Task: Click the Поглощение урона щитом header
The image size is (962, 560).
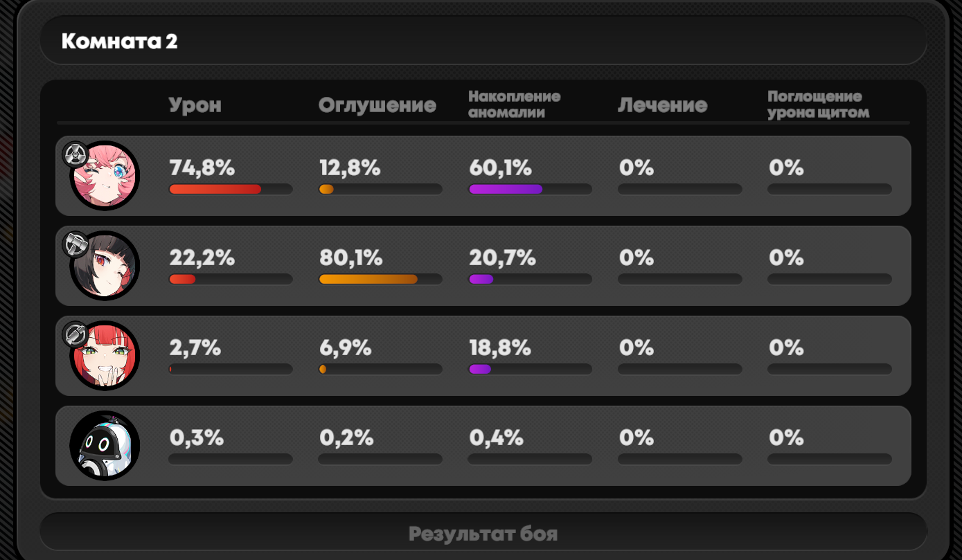Action: [x=818, y=105]
